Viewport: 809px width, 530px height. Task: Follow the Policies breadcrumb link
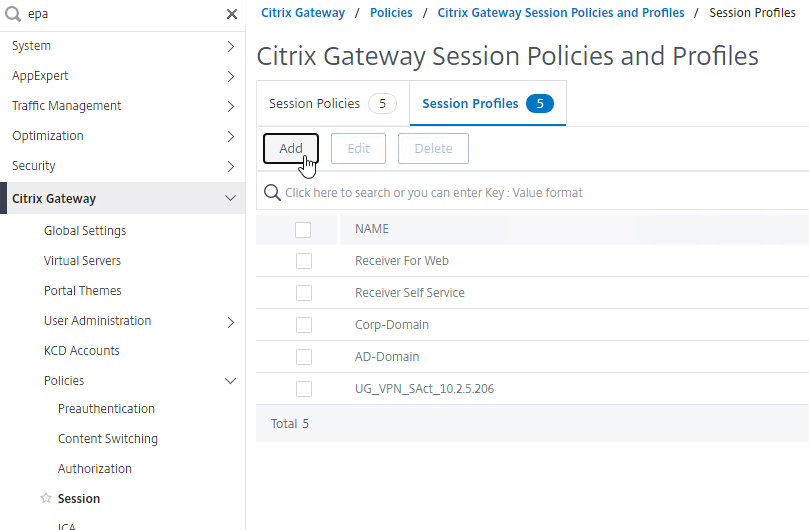(391, 13)
